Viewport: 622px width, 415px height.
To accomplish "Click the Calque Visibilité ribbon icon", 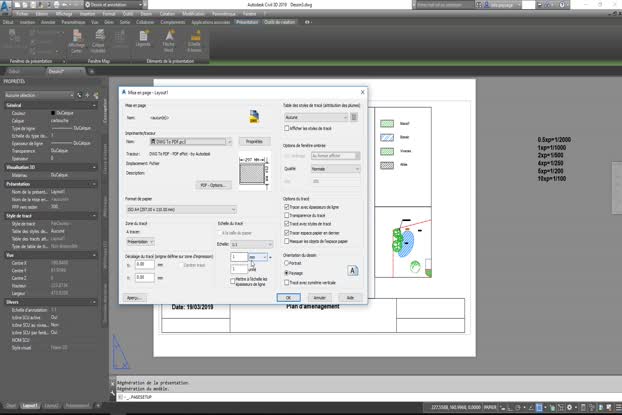I will pos(98,41).
